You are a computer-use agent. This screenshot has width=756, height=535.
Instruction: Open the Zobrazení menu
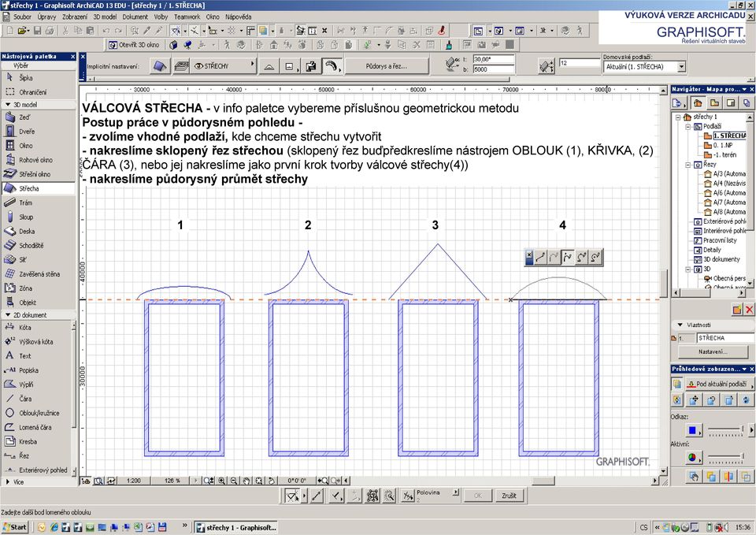click(75, 17)
